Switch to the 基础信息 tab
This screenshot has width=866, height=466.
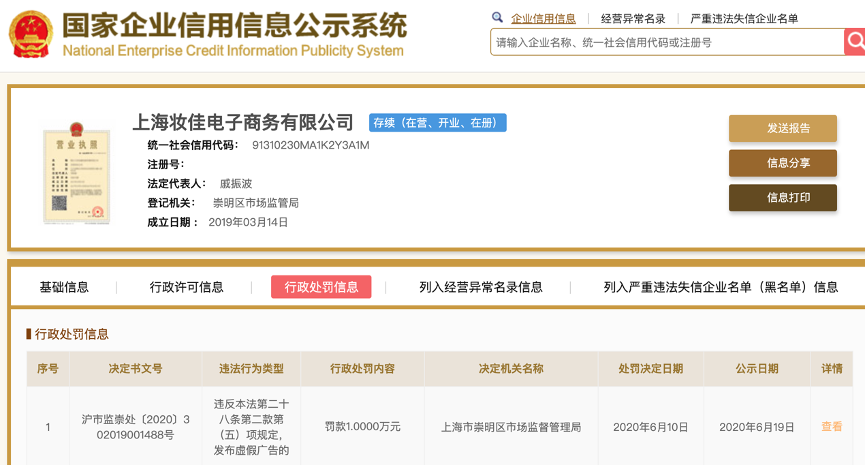(64, 287)
